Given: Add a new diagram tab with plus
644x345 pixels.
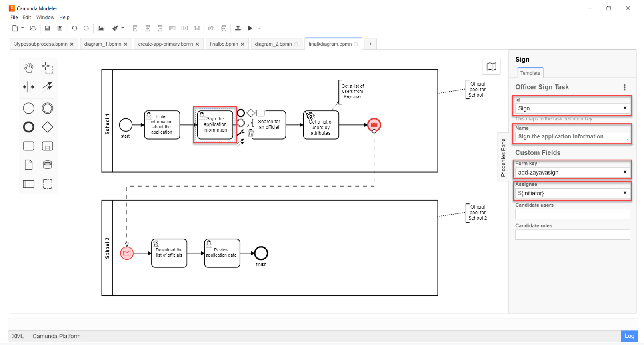Looking at the screenshot, I should tap(370, 44).
